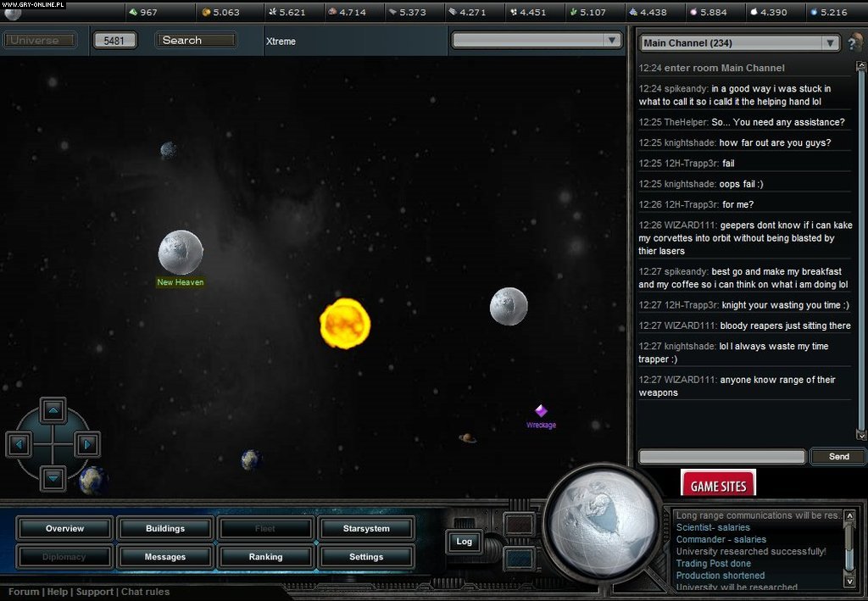Click the purple Wreckage crystal icon
Viewport: 868px width, 601px height.
pos(541,411)
